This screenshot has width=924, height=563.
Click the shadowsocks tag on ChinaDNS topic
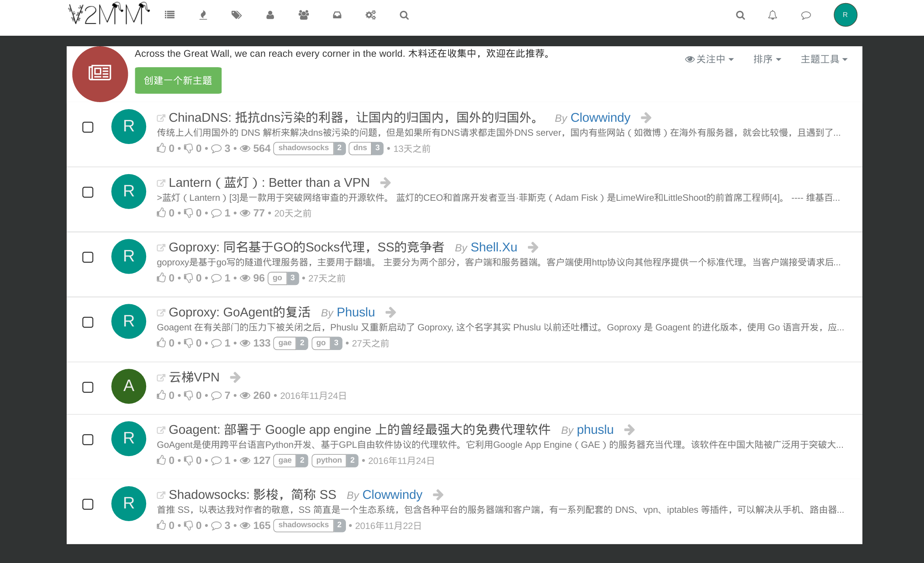point(304,148)
